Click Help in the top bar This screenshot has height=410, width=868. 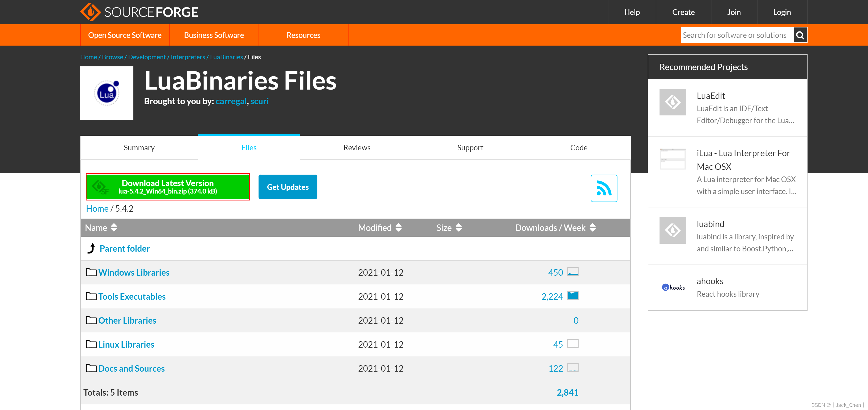[632, 12]
